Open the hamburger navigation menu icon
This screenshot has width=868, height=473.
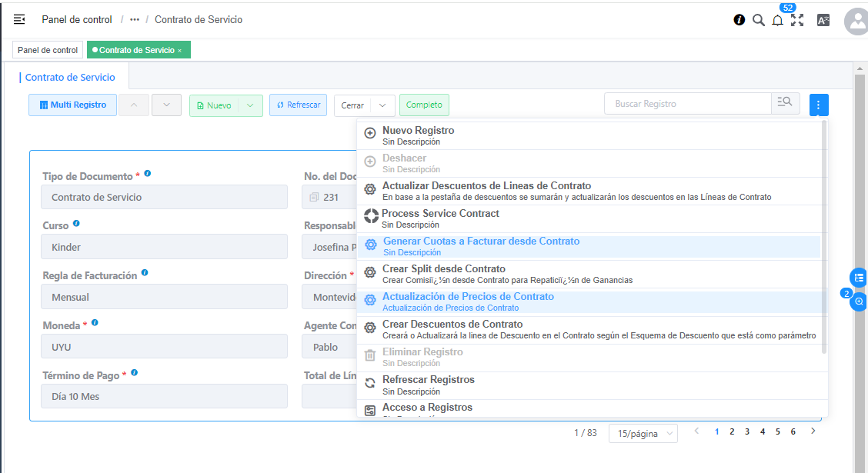coord(19,19)
